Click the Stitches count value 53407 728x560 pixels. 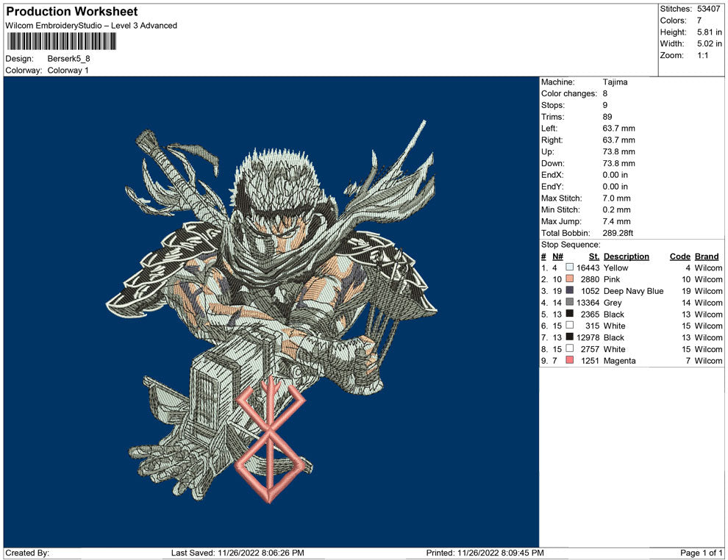click(x=710, y=9)
